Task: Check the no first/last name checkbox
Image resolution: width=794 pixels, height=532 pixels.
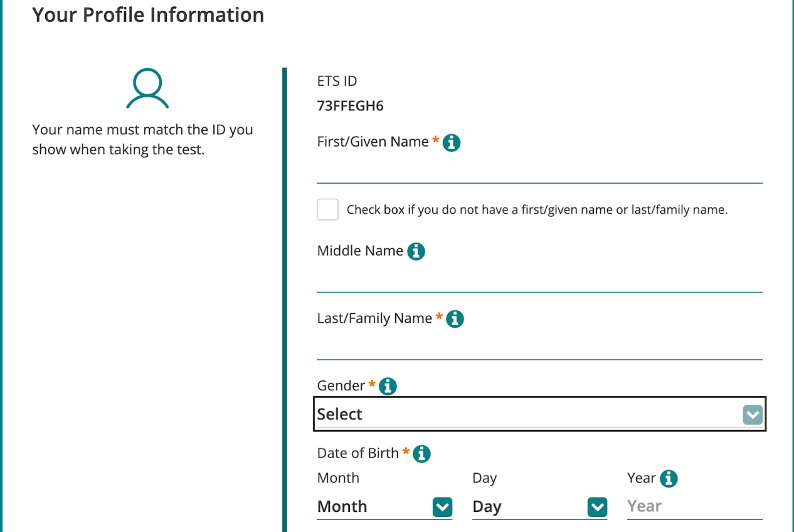Action: pos(327,210)
